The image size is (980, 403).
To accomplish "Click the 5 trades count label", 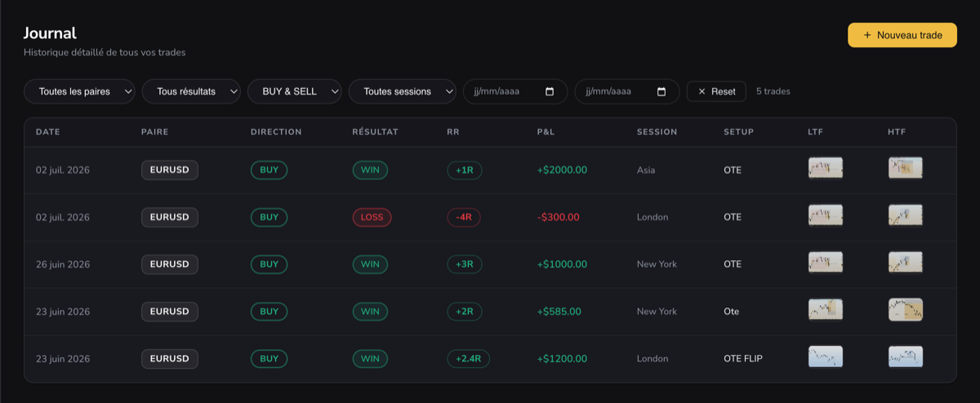I will [773, 91].
